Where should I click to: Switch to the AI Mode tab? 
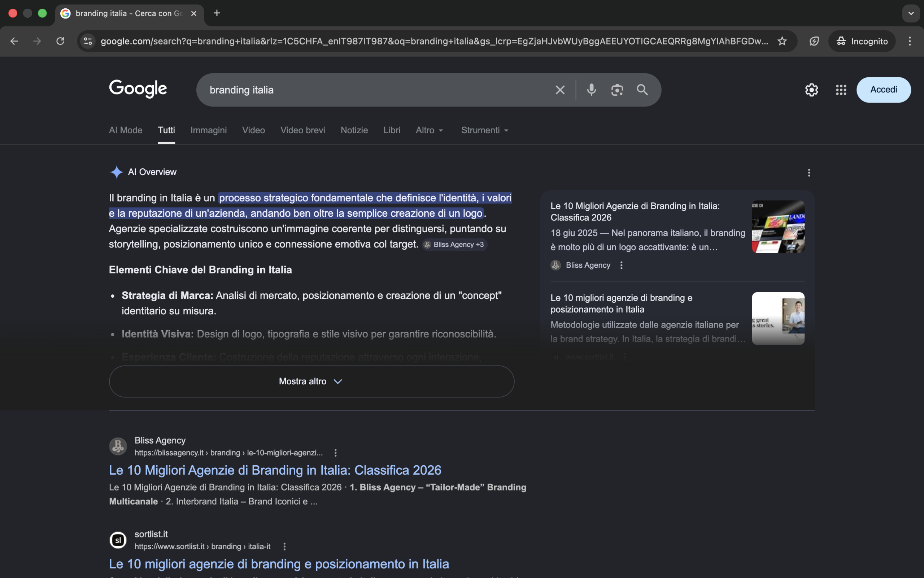tap(126, 130)
